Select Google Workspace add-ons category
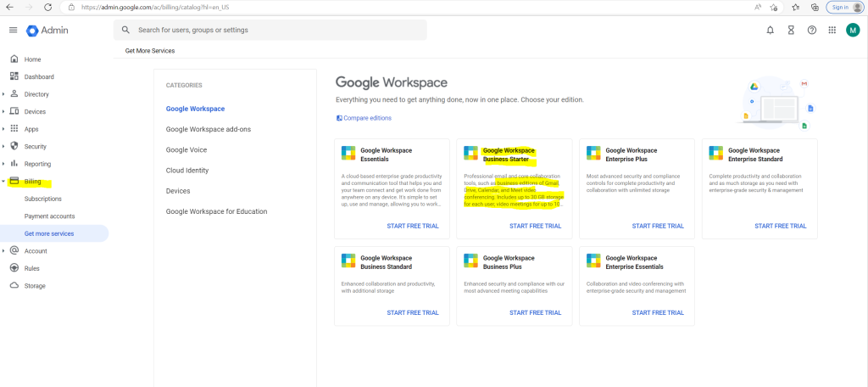 coord(209,129)
